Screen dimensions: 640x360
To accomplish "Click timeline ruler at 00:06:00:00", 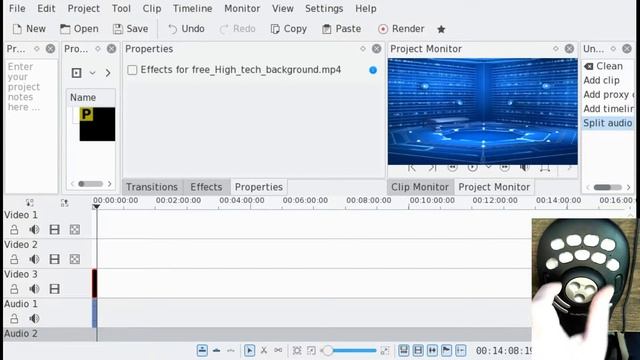I will (x=305, y=201).
